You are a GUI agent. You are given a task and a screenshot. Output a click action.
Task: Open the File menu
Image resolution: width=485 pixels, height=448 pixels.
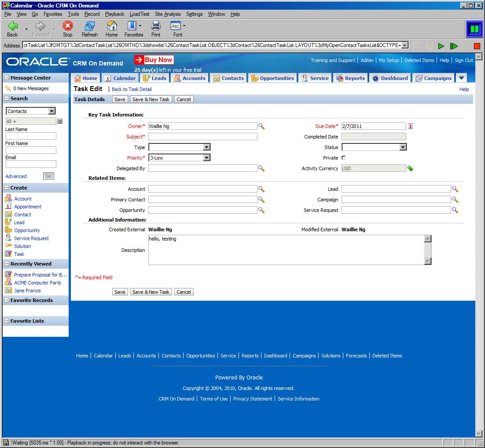pyautogui.click(x=8, y=14)
